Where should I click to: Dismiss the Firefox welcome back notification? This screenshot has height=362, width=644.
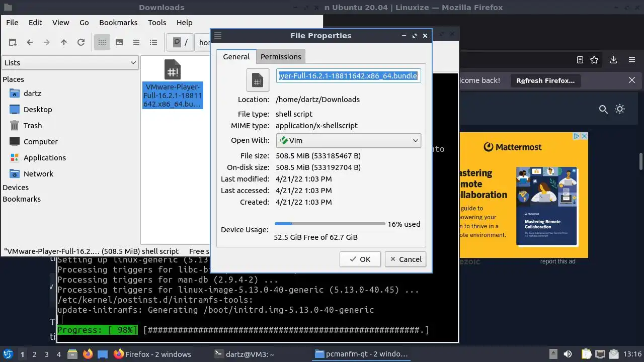coord(632,80)
